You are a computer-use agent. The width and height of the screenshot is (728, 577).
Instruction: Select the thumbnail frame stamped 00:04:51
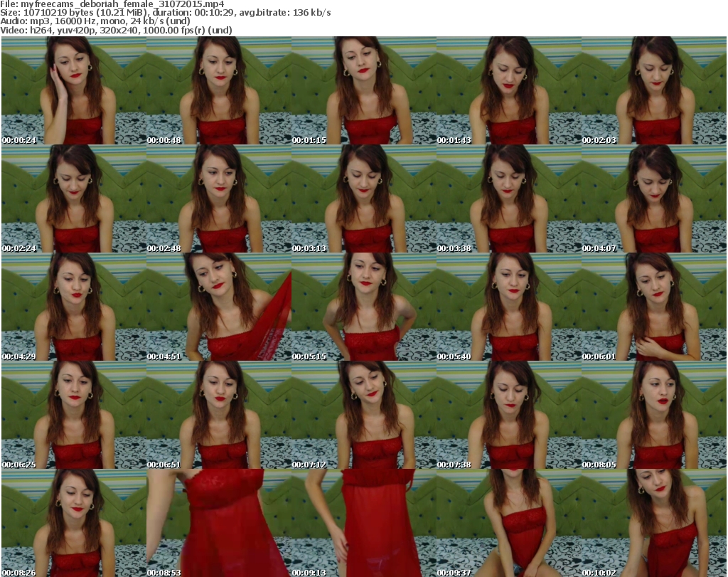[219, 307]
